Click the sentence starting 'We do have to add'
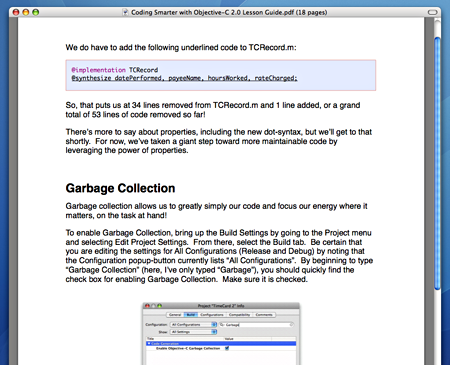The image size is (450, 365). [181, 48]
